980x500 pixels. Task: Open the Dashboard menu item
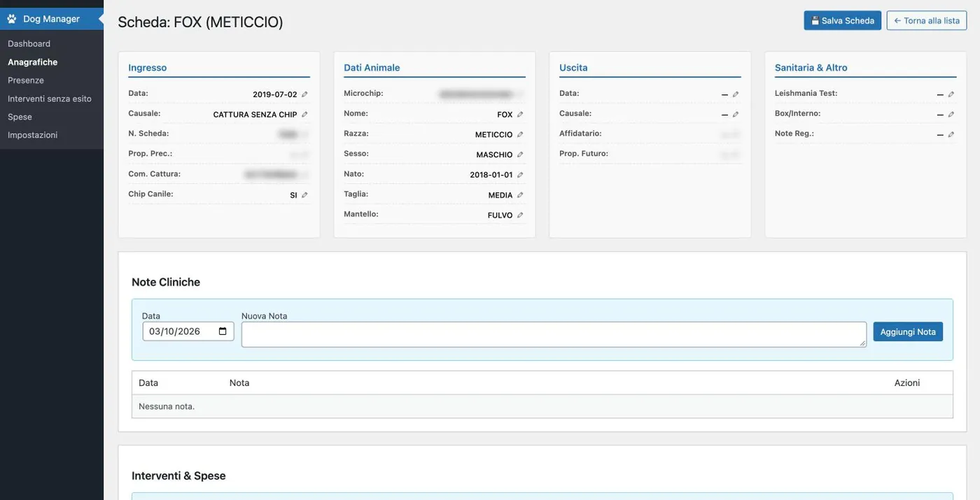29,43
